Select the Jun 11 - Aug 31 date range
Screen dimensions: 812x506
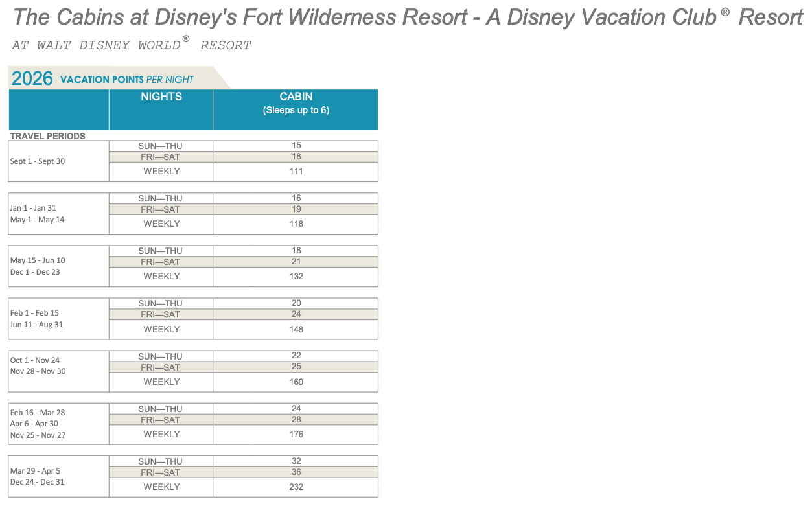click(36, 325)
